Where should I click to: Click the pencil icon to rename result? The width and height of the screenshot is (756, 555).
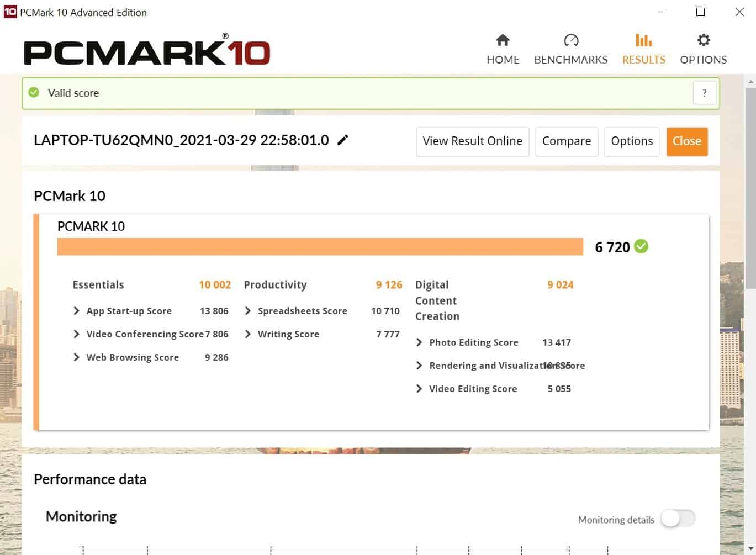point(343,140)
